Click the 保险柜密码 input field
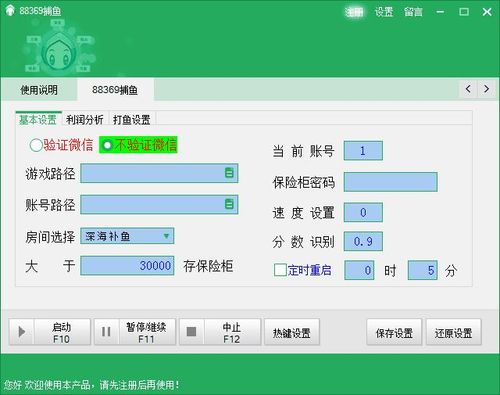Image resolution: width=500 pixels, height=395 pixels. pyautogui.click(x=390, y=182)
